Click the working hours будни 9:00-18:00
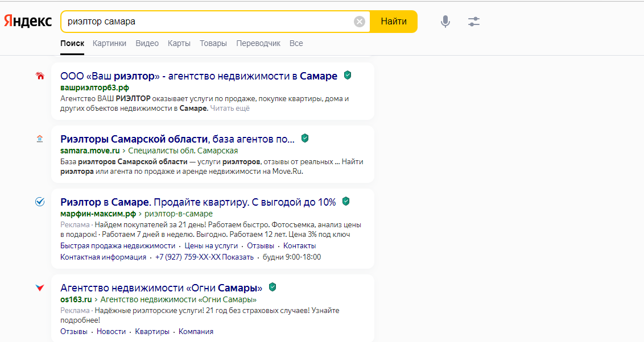This screenshot has height=342, width=644. coord(292,257)
